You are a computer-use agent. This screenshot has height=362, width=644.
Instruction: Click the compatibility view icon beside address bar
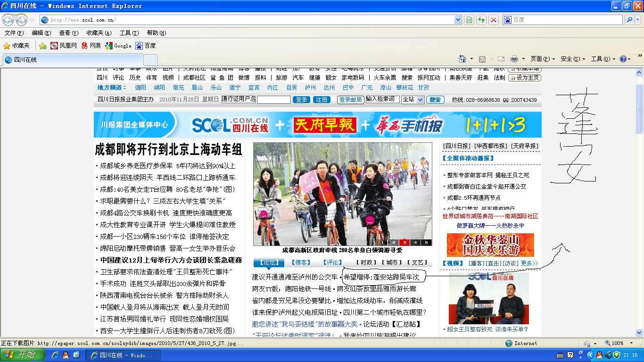[x=469, y=20]
